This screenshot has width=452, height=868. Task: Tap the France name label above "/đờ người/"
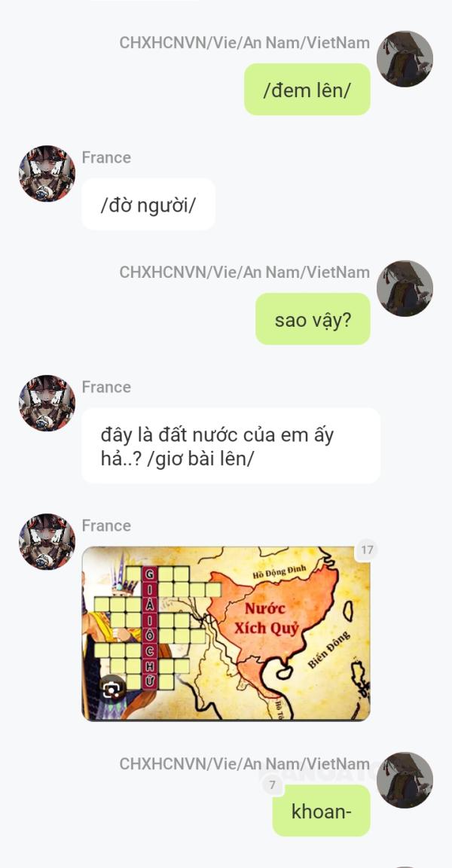[x=106, y=158]
